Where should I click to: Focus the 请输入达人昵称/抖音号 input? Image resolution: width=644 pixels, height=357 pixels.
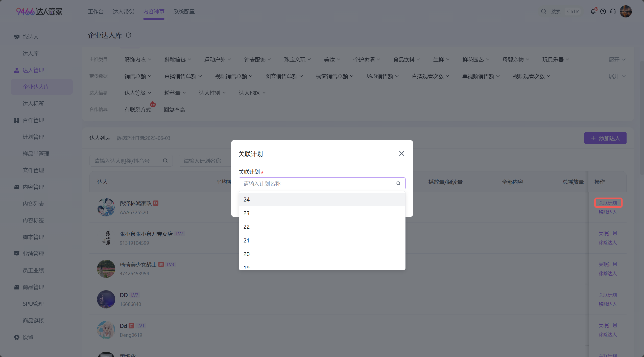point(131,161)
